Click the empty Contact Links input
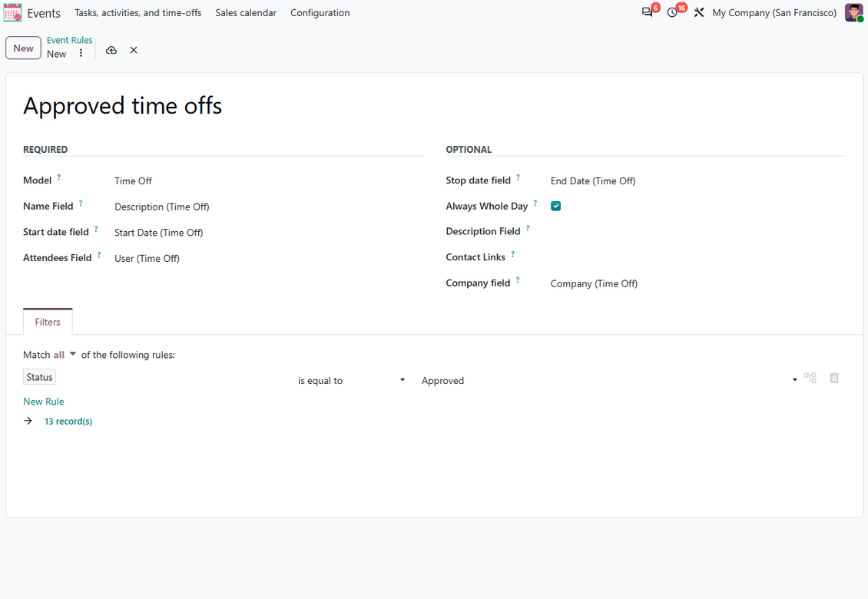 697,257
